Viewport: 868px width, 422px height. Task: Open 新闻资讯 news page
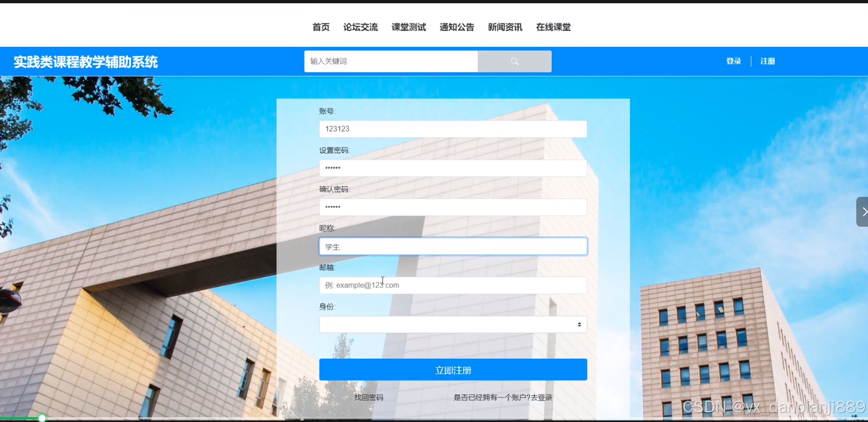(505, 27)
